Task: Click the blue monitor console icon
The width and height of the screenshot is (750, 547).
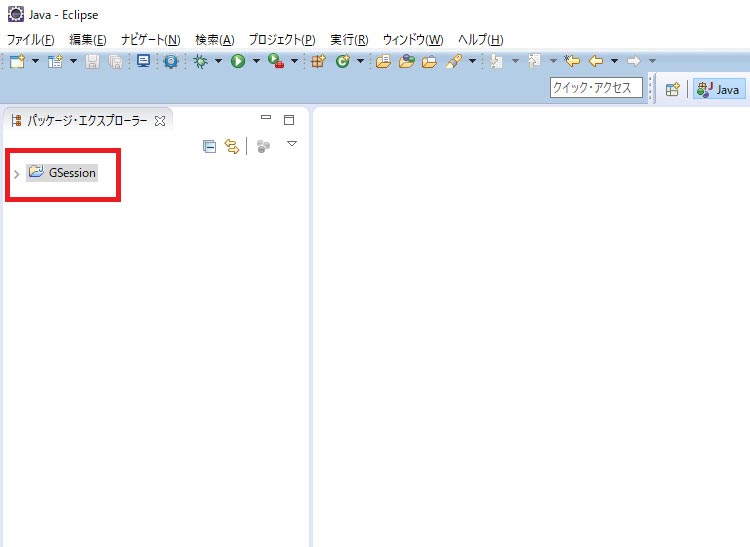Action: tap(143, 61)
